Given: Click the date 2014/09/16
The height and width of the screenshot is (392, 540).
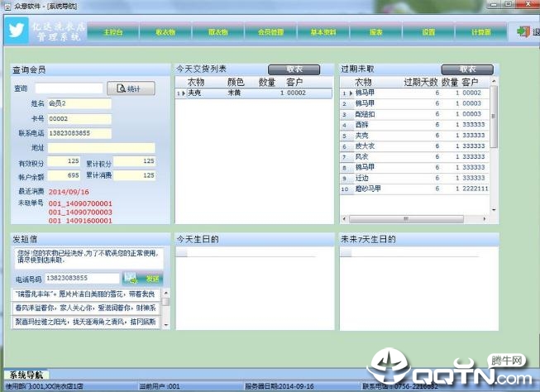Looking at the screenshot, I should pos(69,192).
